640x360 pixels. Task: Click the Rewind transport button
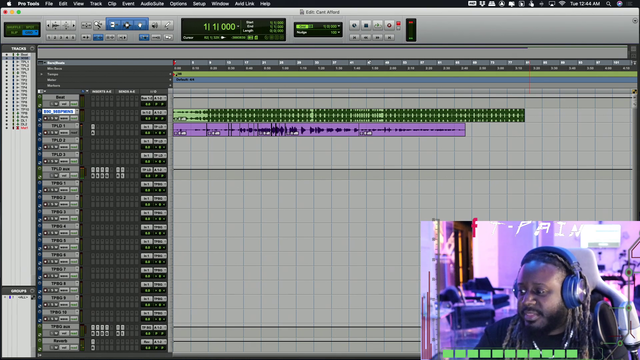366,37
